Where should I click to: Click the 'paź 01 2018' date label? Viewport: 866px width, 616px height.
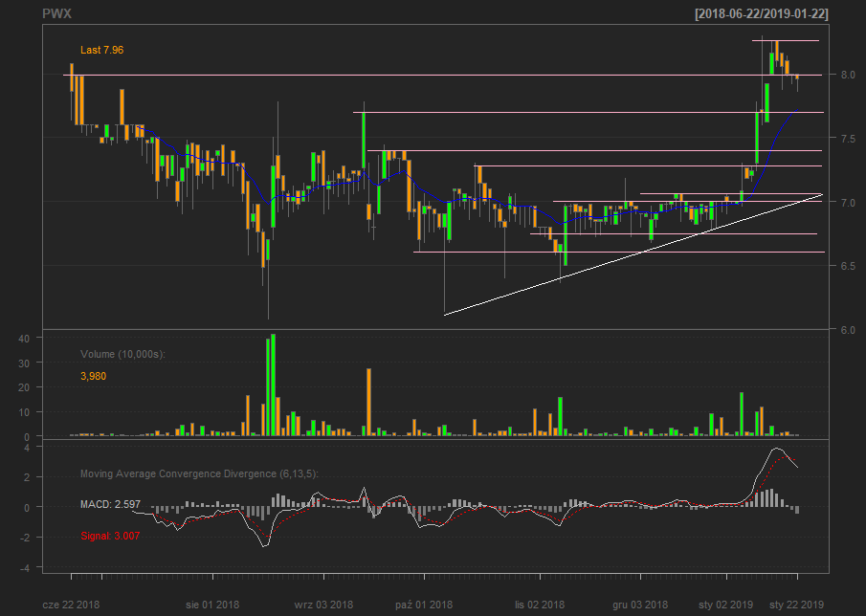pyautogui.click(x=424, y=605)
